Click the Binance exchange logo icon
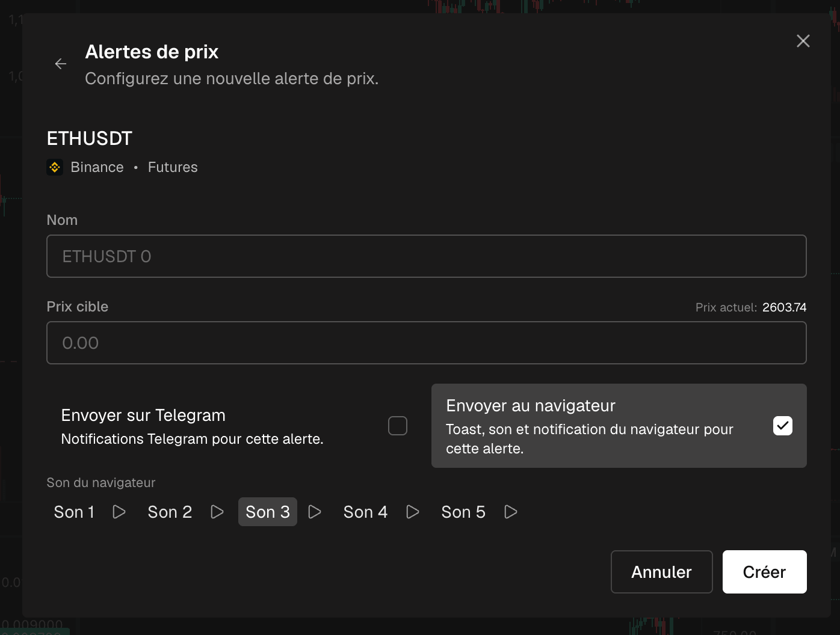The height and width of the screenshot is (635, 840). coord(55,167)
